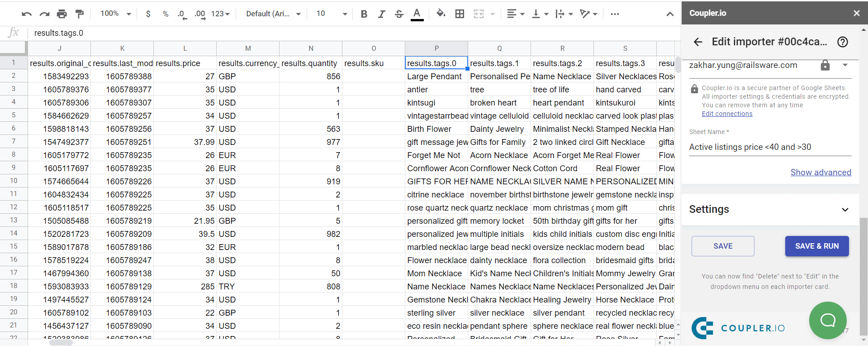868x346 pixels.
Task: Redo the last action
Action: 44,14
